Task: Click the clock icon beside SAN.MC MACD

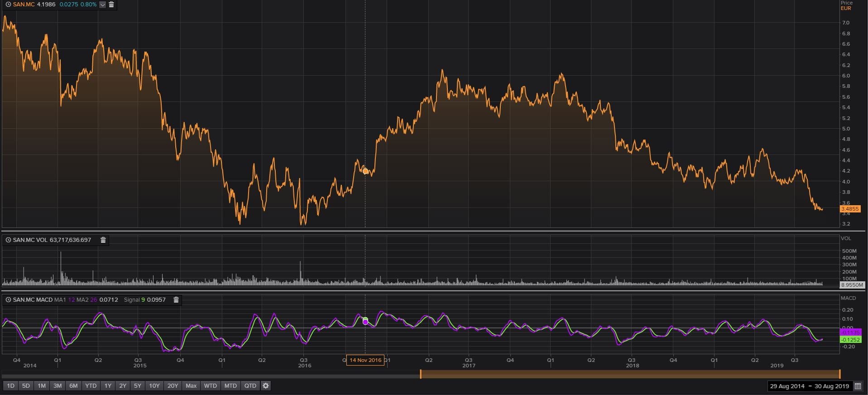Action: point(8,300)
